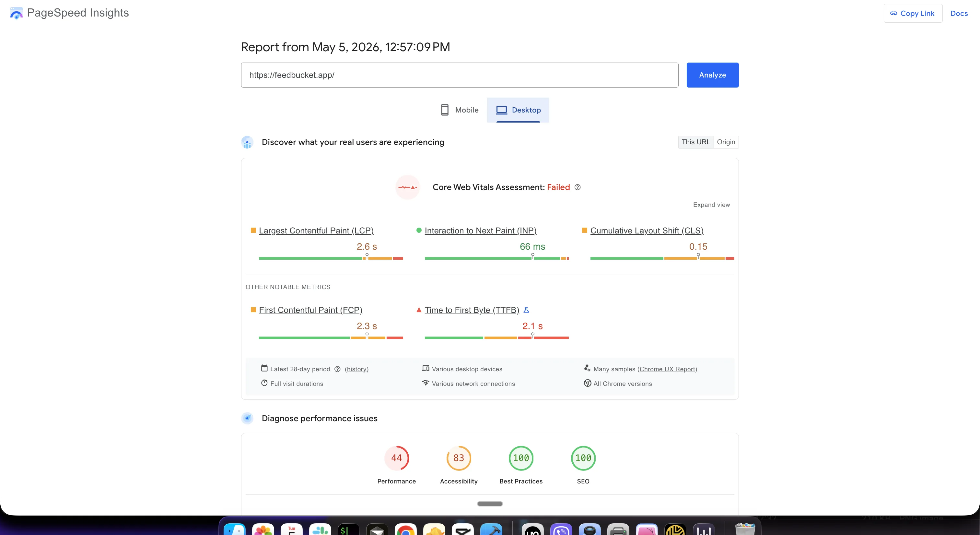Image resolution: width=980 pixels, height=535 pixels.
Task: Click the LCP distribution bar
Action: tap(331, 258)
